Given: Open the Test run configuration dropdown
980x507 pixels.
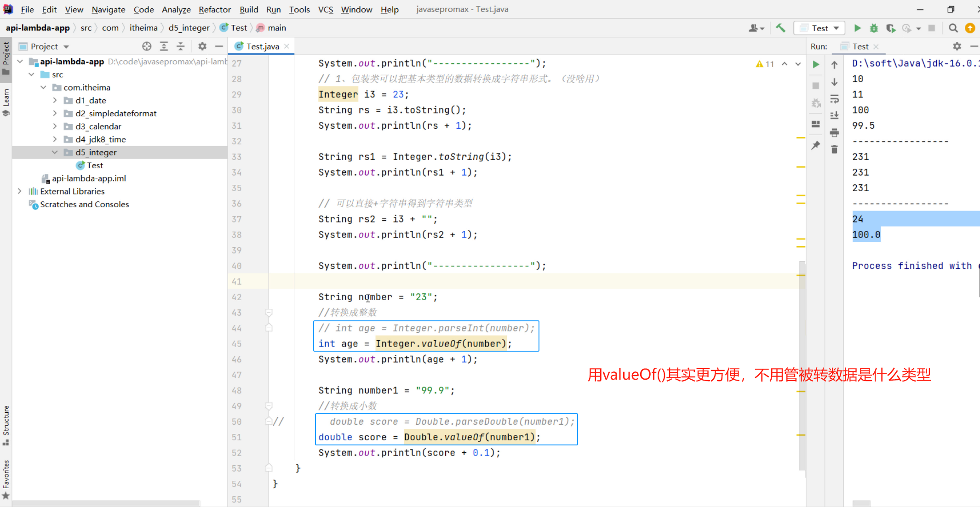Looking at the screenshot, I should (821, 28).
